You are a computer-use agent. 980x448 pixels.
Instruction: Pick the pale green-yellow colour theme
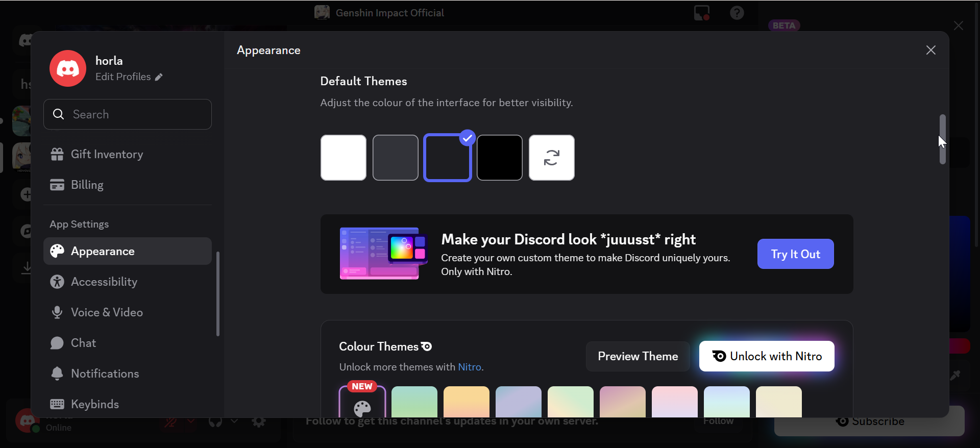571,402
